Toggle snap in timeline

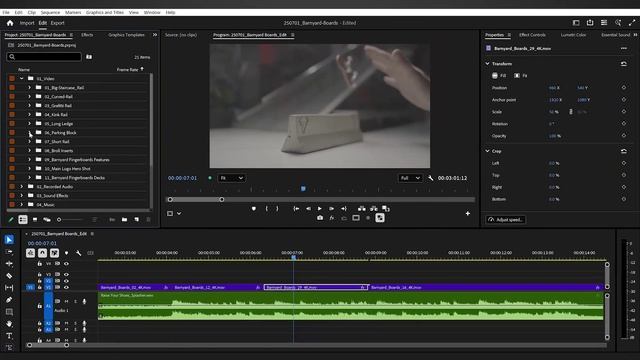tap(42, 253)
